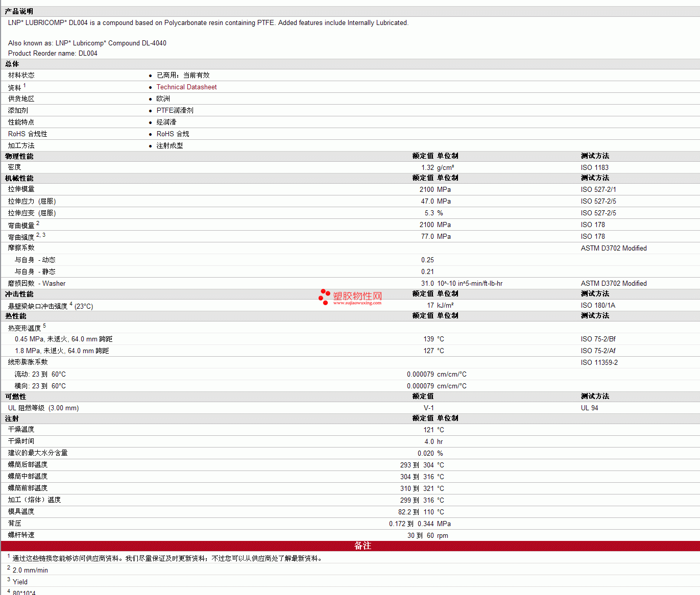Select the 弯曲模量 row label
The width and height of the screenshot is (700, 595).
[x=21, y=226]
